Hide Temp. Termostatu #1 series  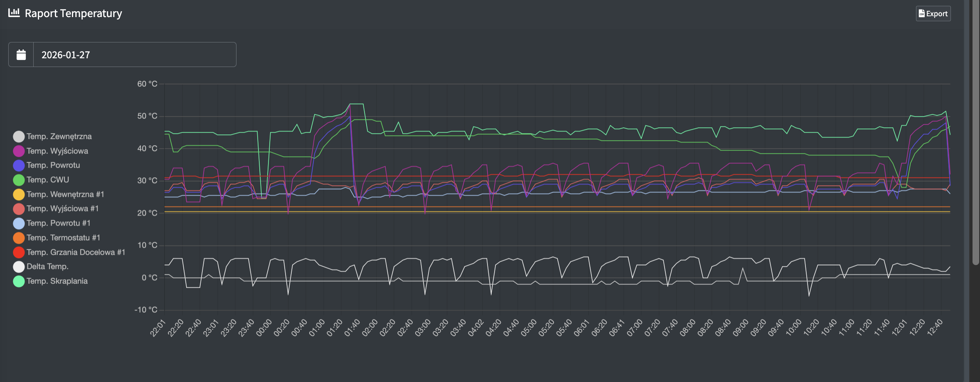[x=63, y=238]
